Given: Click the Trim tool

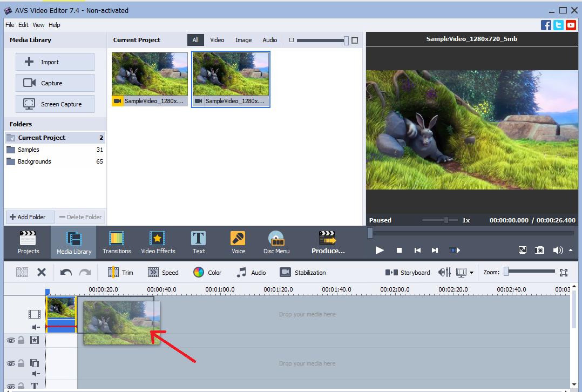Looking at the screenshot, I should coord(120,273).
